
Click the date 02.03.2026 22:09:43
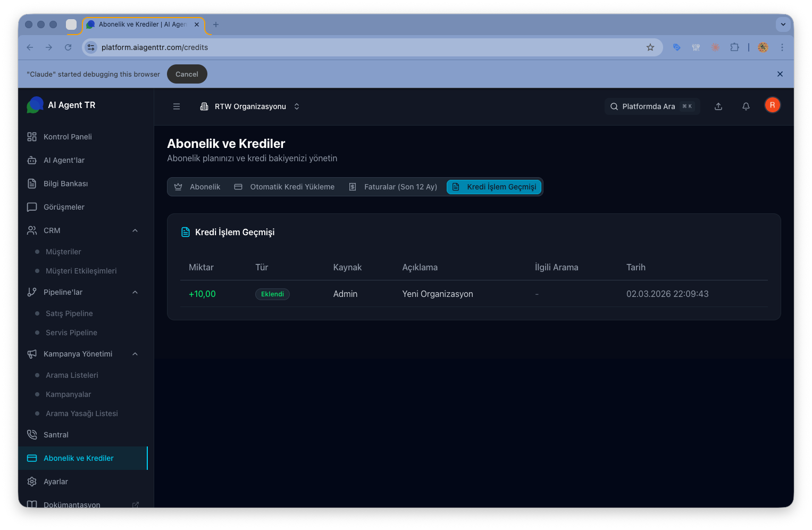pos(667,294)
